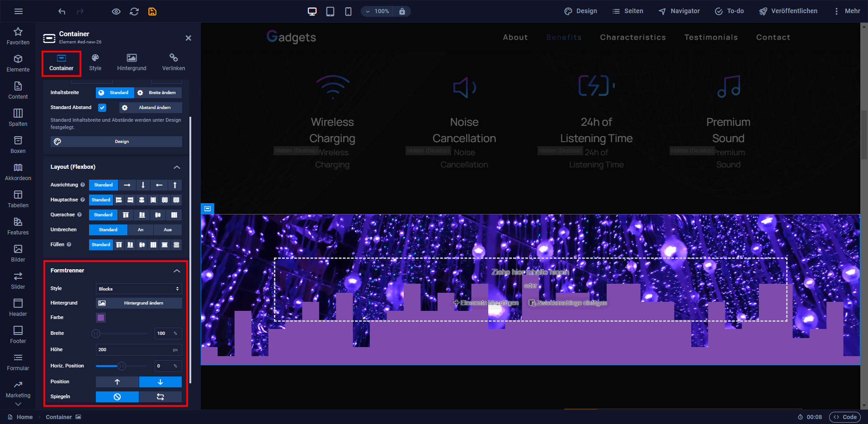The image size is (868, 424).
Task: Set Ausrichtung to Standard
Action: coord(104,185)
